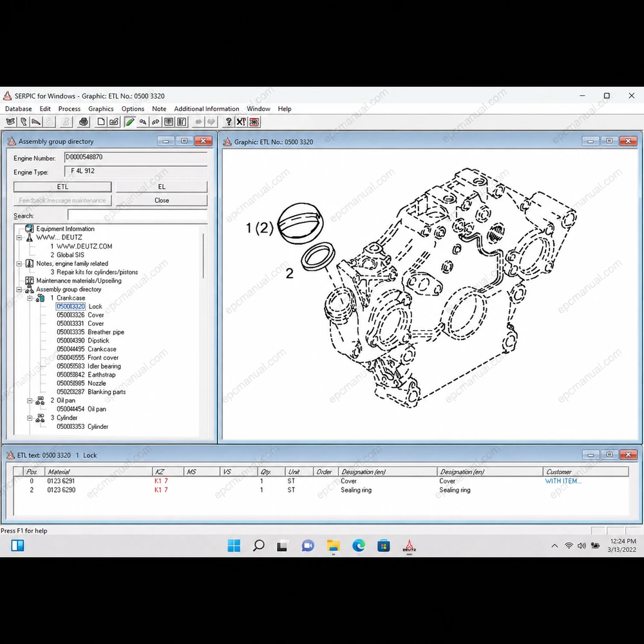Open the Window menu
This screenshot has height=644, width=644.
click(x=258, y=108)
